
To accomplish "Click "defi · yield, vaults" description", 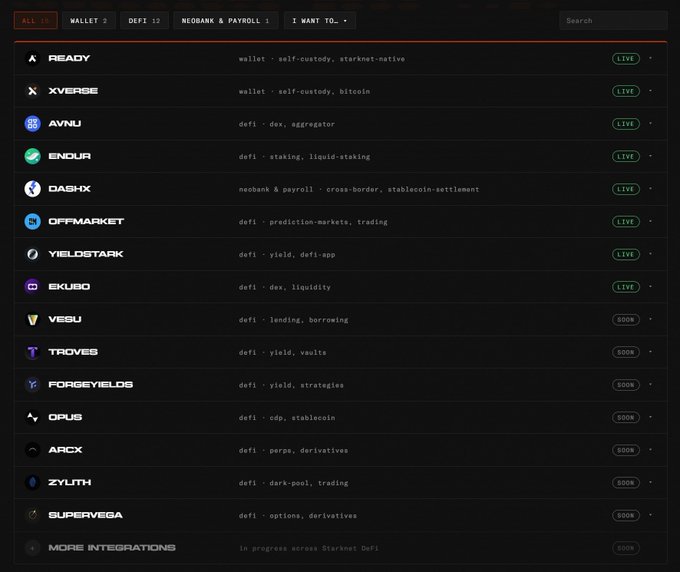I will pos(282,353).
